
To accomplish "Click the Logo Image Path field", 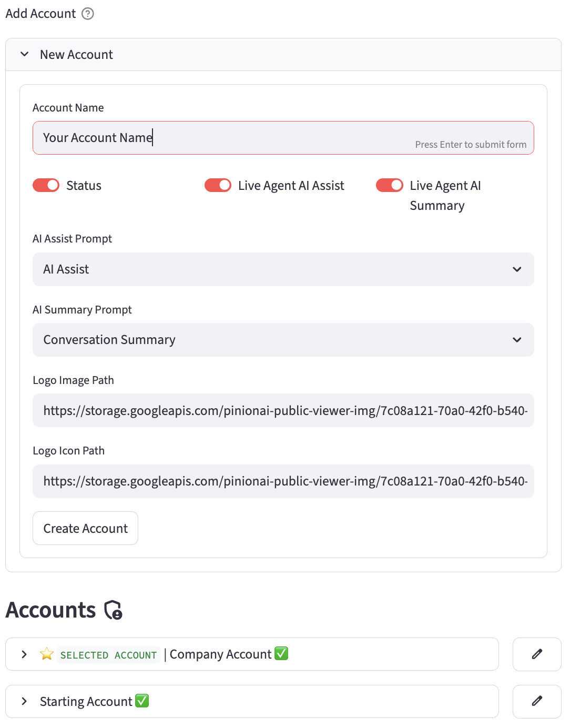I will [x=283, y=410].
